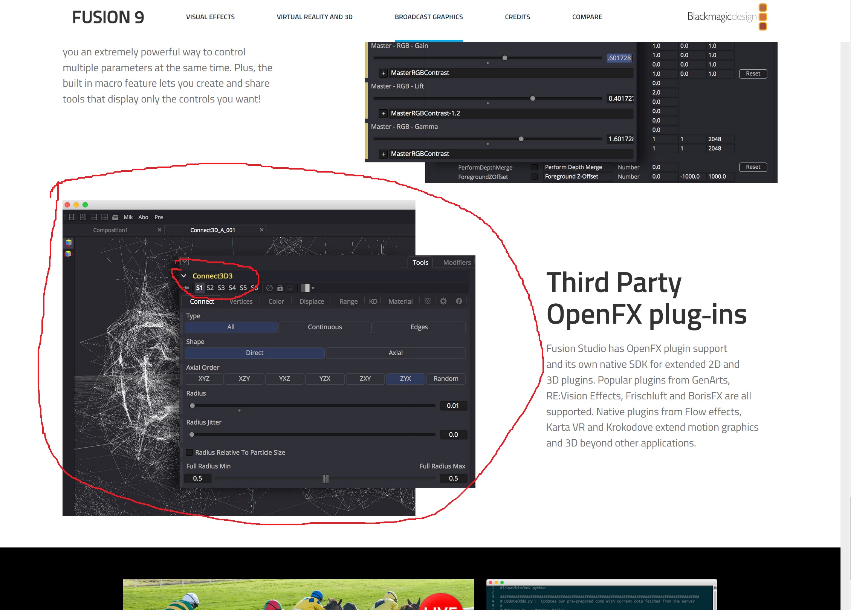Select the fourth viewport layout icon
This screenshot has width=868, height=610.
click(104, 217)
